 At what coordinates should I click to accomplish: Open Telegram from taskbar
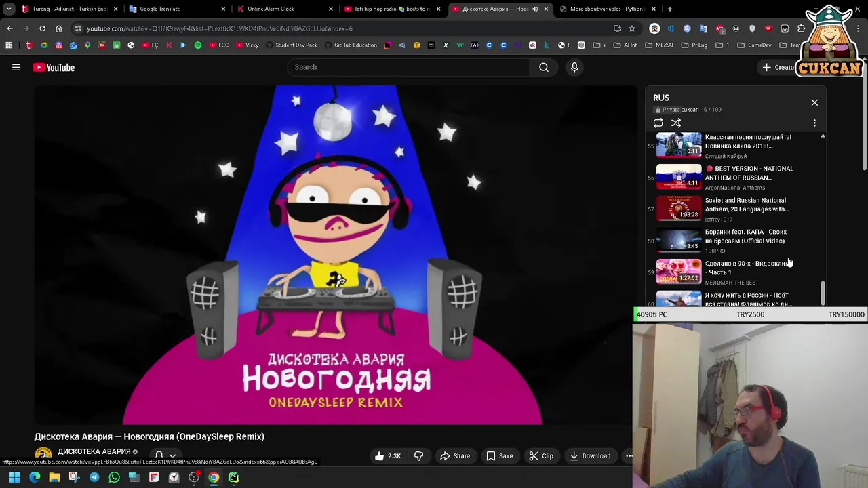point(94,477)
